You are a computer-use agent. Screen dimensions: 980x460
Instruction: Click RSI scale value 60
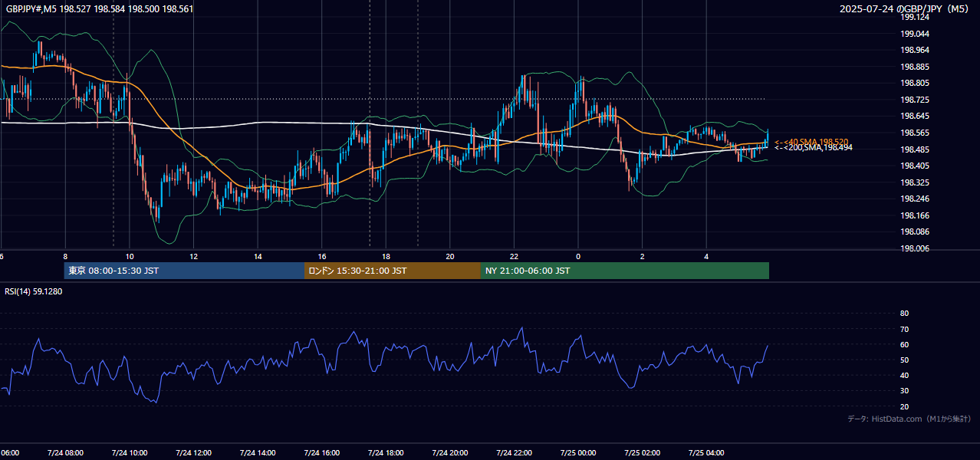[904, 344]
